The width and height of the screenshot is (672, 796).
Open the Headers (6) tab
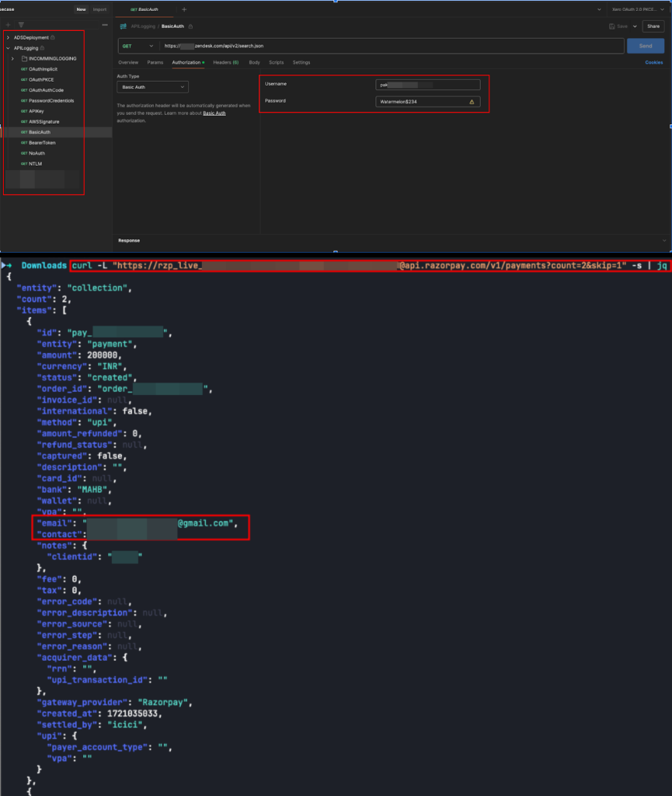[226, 62]
